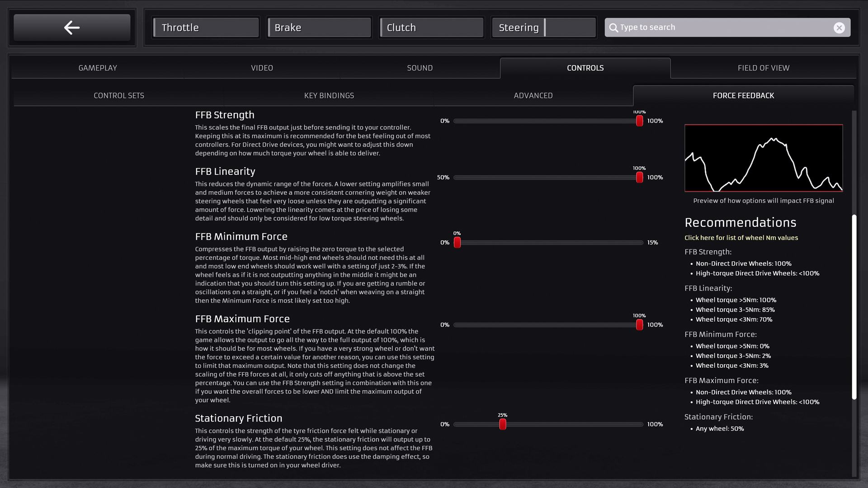Click the FFB Linearity slider handle

tap(639, 178)
